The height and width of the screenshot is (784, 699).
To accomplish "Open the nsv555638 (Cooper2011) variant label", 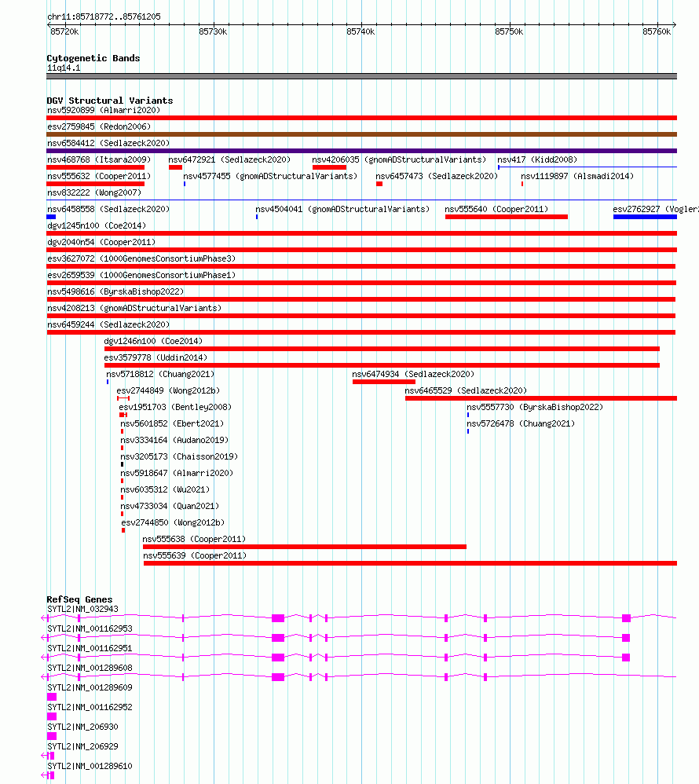I will (195, 539).
